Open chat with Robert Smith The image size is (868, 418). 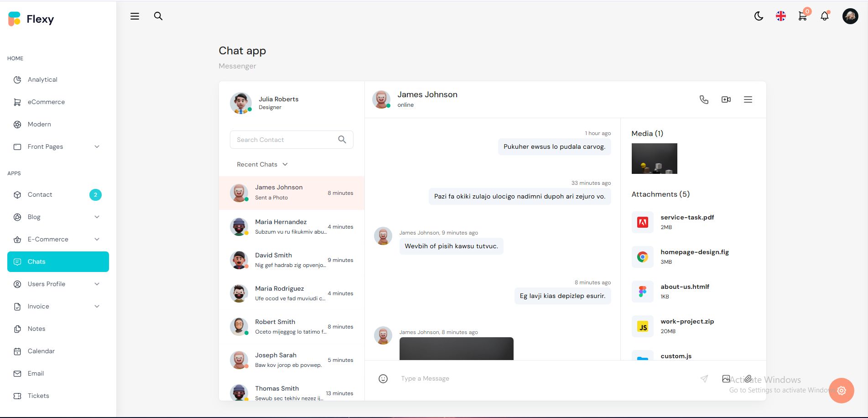[292, 327]
